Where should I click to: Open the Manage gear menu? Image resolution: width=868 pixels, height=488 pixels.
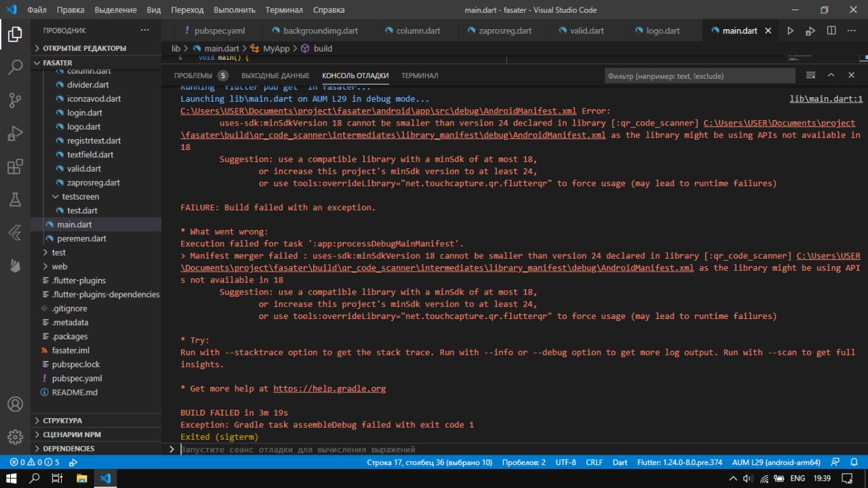pos(15,437)
